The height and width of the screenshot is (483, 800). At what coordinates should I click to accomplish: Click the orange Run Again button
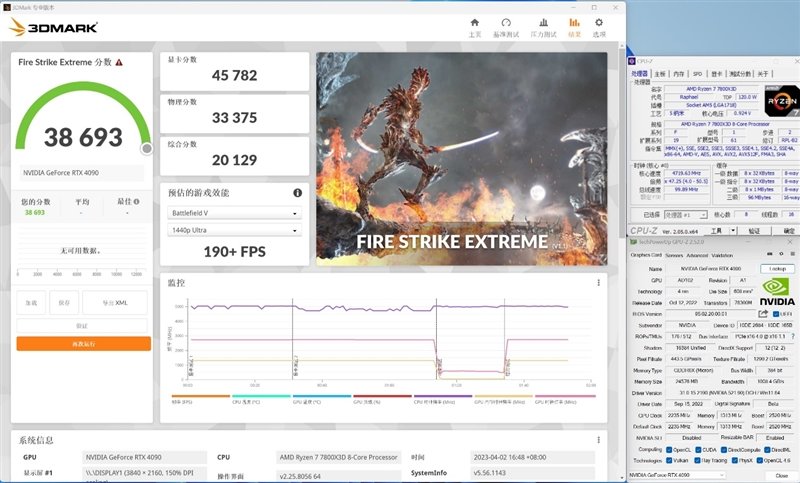(84, 344)
